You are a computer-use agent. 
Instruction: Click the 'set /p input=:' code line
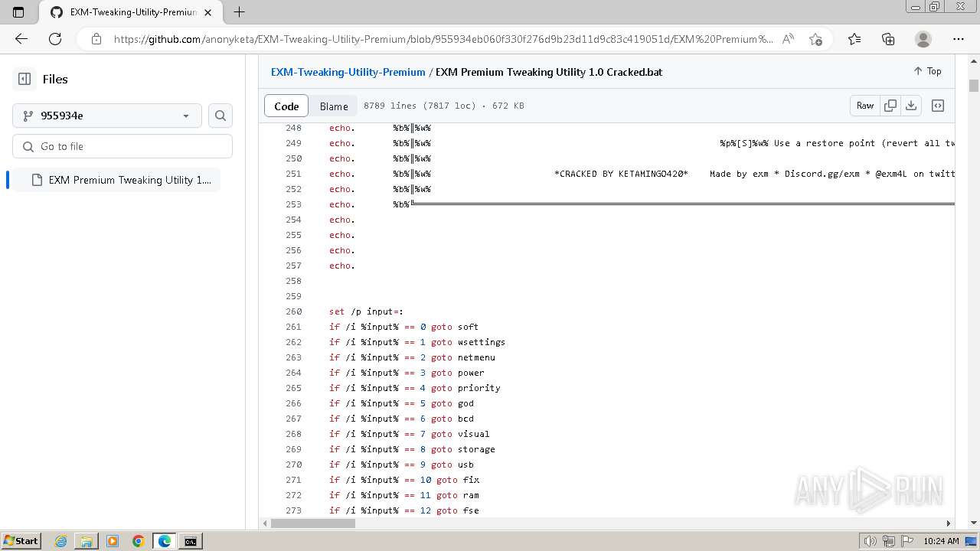[x=366, y=311]
